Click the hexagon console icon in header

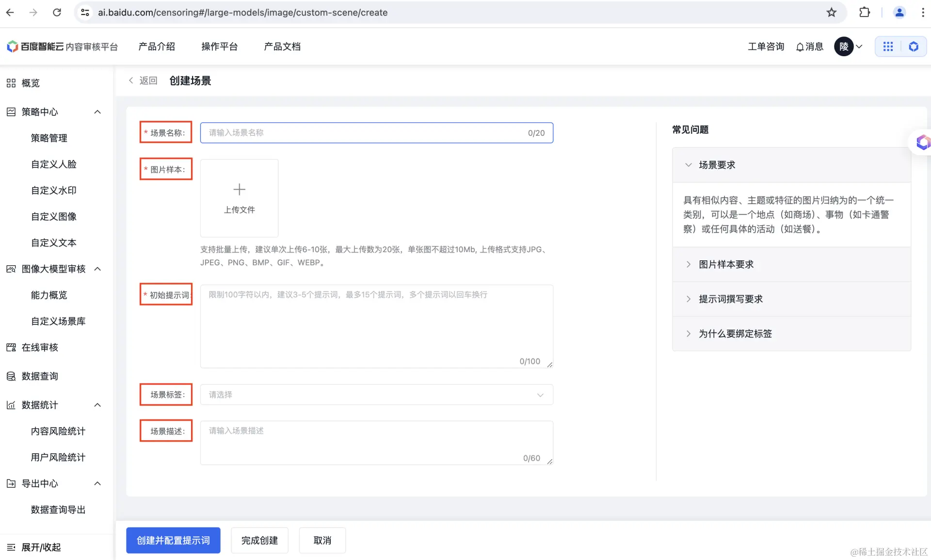click(x=914, y=47)
